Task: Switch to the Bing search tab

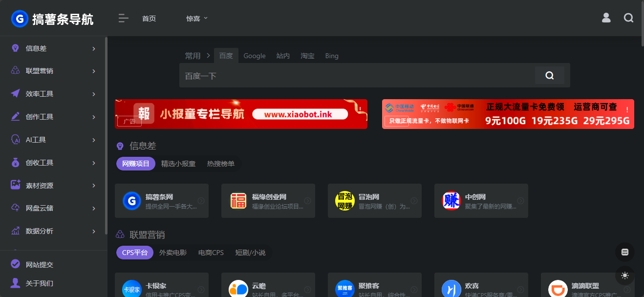Action: (x=331, y=56)
